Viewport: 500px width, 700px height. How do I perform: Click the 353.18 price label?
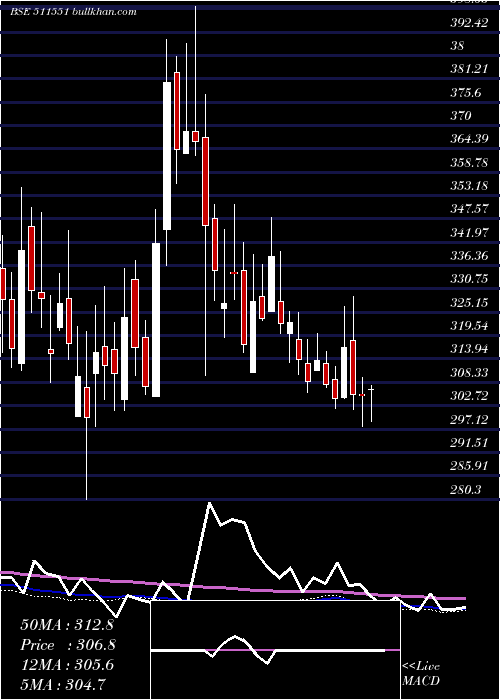coord(469,185)
